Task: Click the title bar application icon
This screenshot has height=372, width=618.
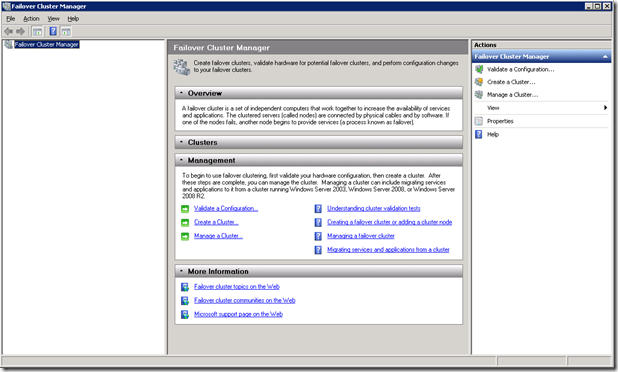Action: [x=6, y=6]
